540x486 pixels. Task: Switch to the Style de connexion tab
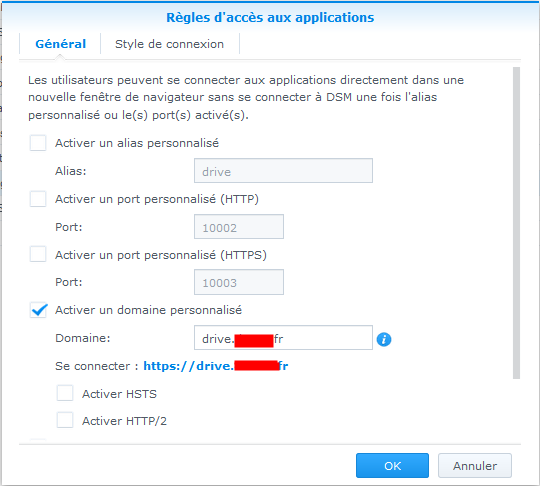coord(169,44)
